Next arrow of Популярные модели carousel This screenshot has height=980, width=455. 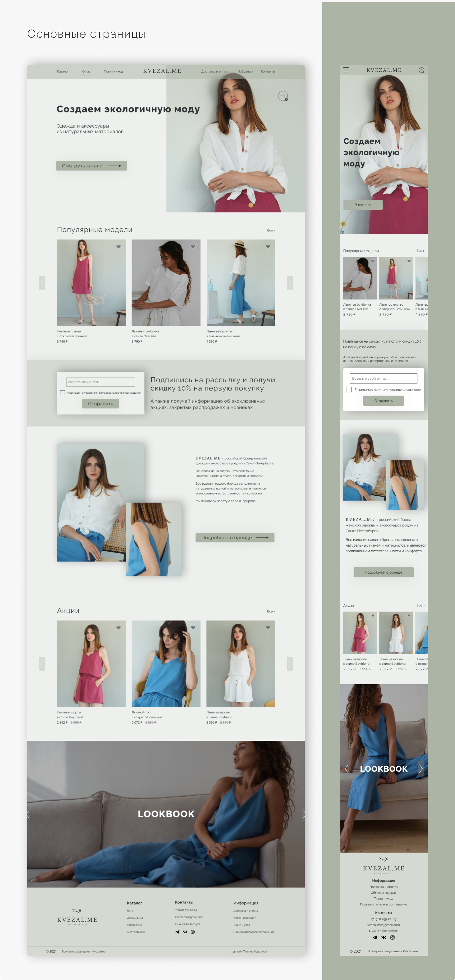pos(290,283)
